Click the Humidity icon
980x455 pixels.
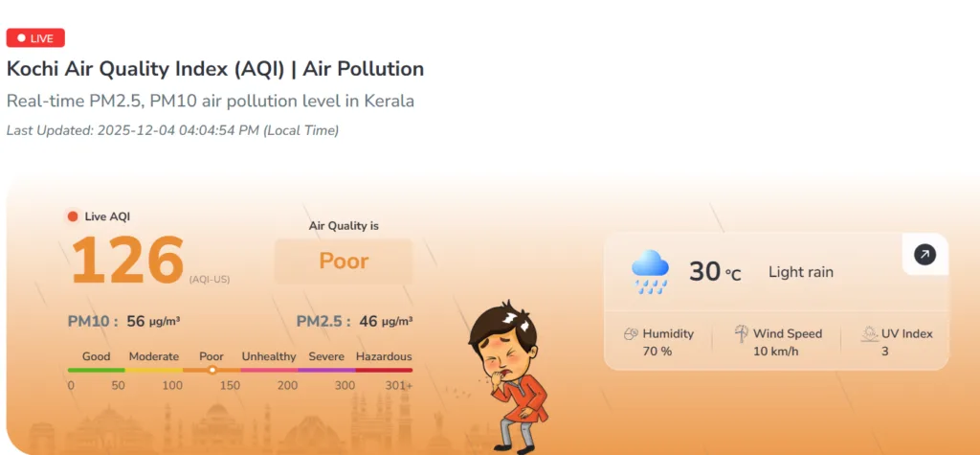(630, 334)
